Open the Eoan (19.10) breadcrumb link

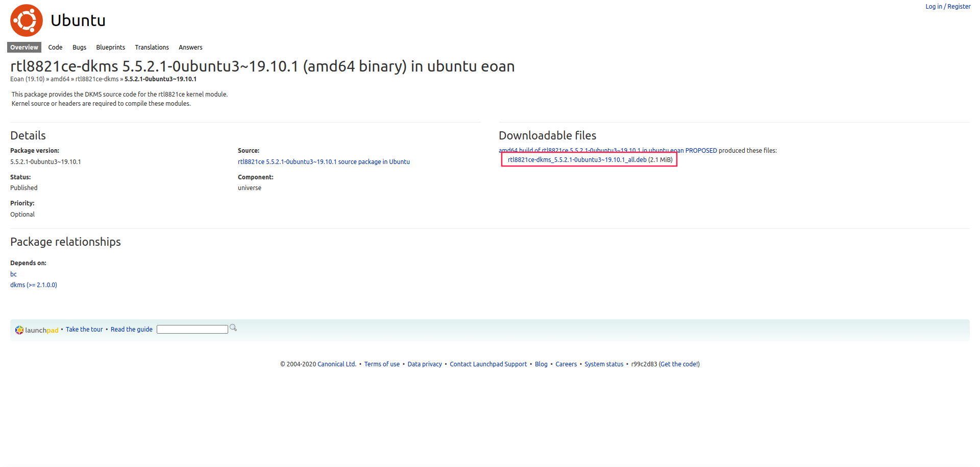coord(27,79)
